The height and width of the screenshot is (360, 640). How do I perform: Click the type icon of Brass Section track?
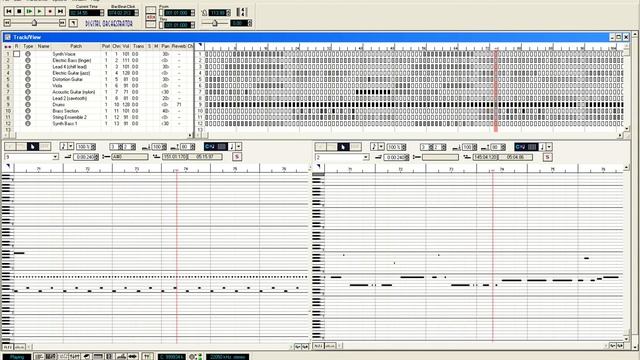[x=28, y=111]
